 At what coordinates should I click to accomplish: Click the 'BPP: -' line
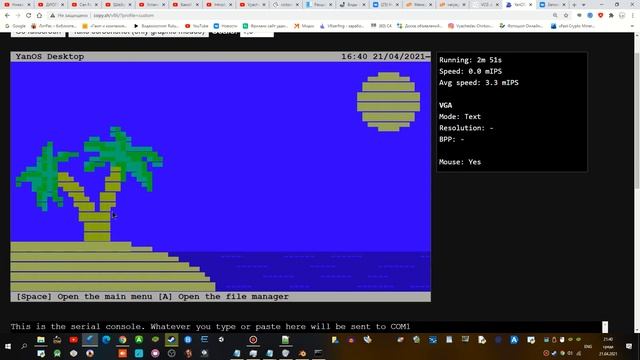451,140
